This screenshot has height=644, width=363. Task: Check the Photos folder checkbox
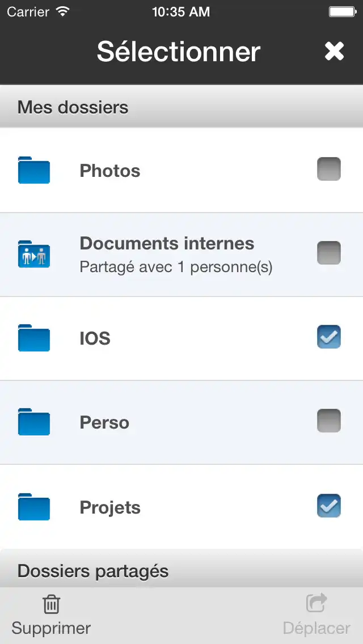click(329, 169)
